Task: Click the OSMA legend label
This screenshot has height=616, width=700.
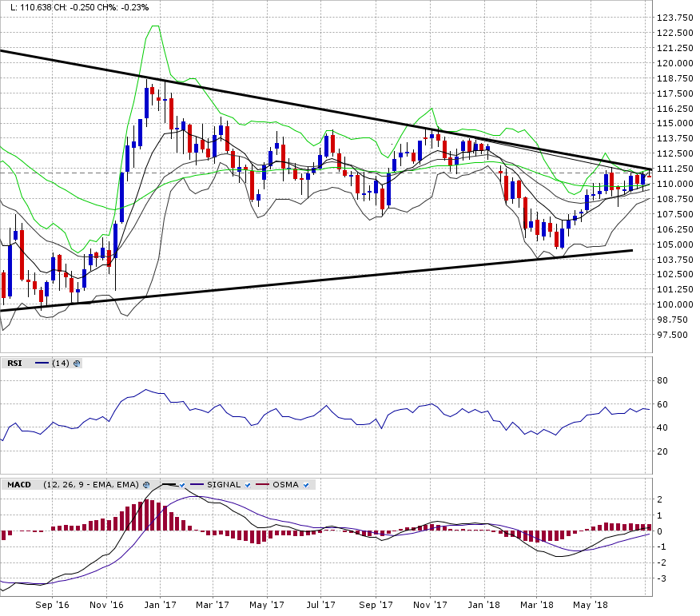Action: coord(286,485)
